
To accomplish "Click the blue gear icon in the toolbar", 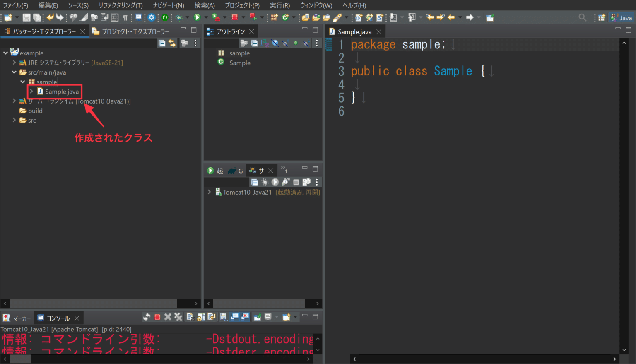I will pyautogui.click(x=152, y=17).
